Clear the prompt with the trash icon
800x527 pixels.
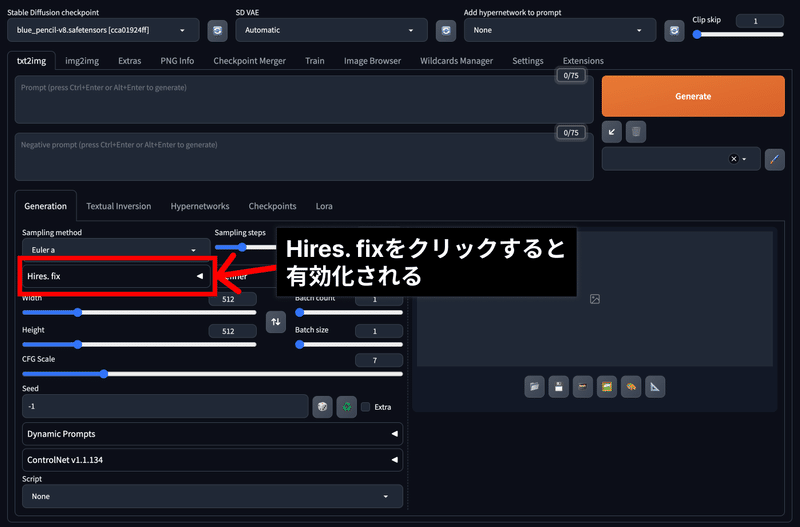[x=636, y=132]
